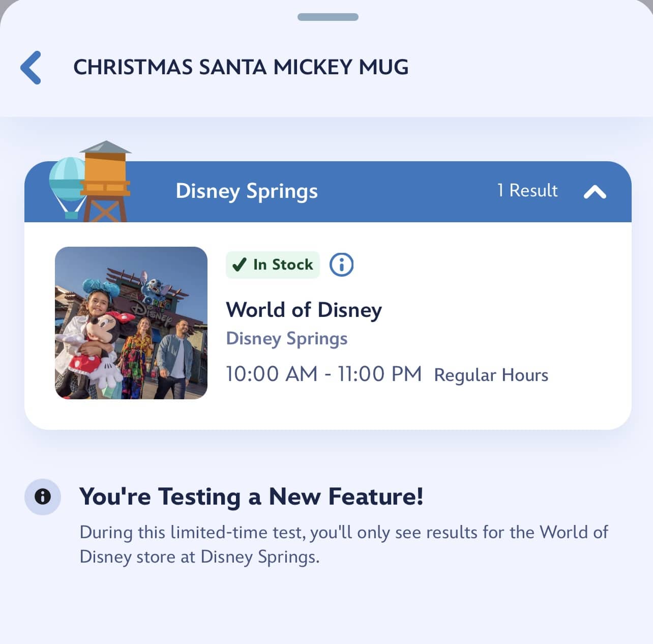
Task: Tap the In Stock status badge
Action: tap(273, 265)
